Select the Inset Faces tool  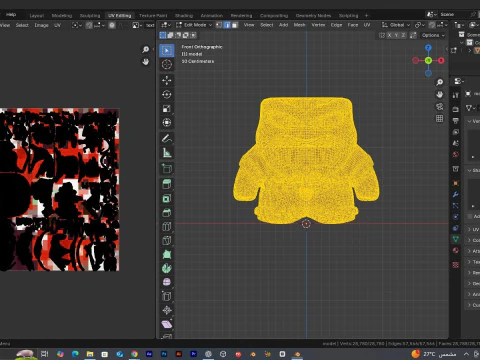click(167, 198)
